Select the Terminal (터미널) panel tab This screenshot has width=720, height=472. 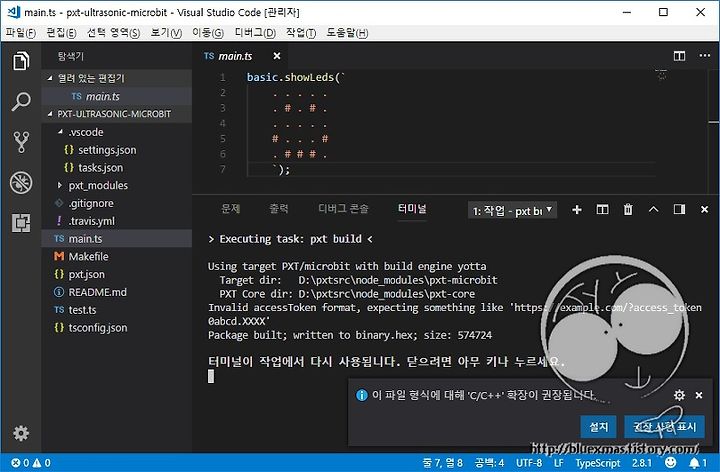[412, 209]
